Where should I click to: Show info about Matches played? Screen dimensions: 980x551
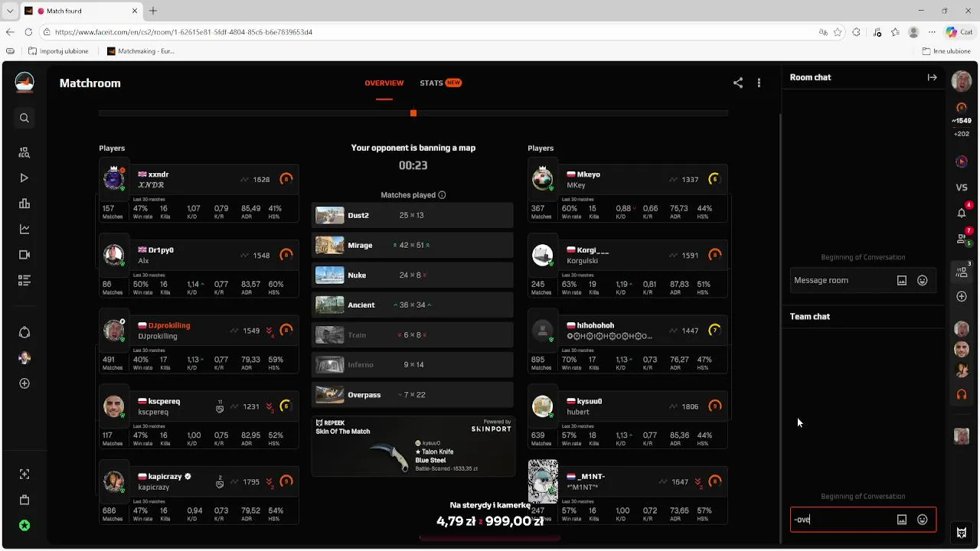click(442, 195)
